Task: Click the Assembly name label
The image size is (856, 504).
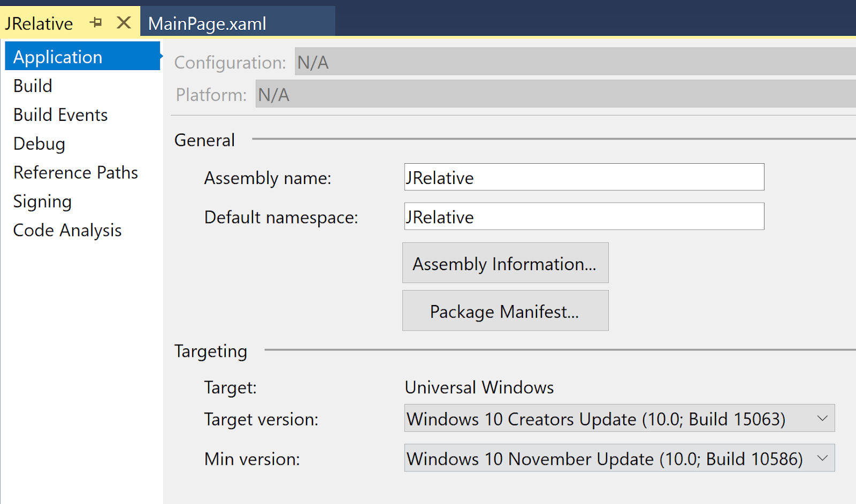Action: point(267,178)
